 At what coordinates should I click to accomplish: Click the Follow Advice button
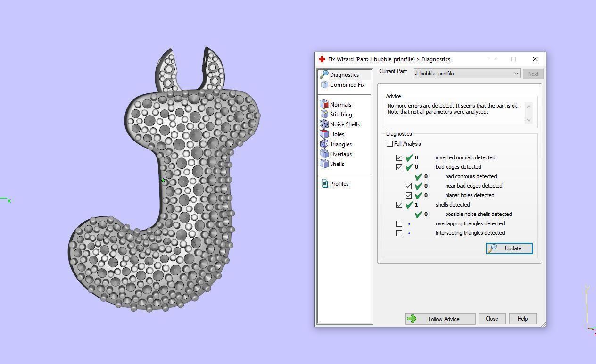(x=440, y=319)
